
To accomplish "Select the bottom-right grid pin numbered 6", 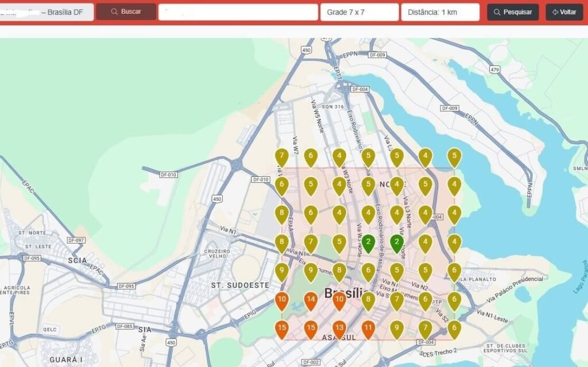I will pyautogui.click(x=454, y=329).
